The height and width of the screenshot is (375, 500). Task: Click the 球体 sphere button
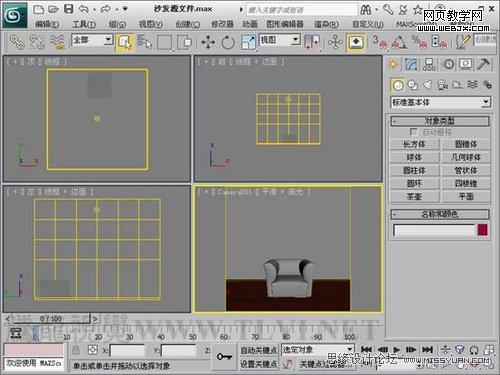[x=414, y=157]
